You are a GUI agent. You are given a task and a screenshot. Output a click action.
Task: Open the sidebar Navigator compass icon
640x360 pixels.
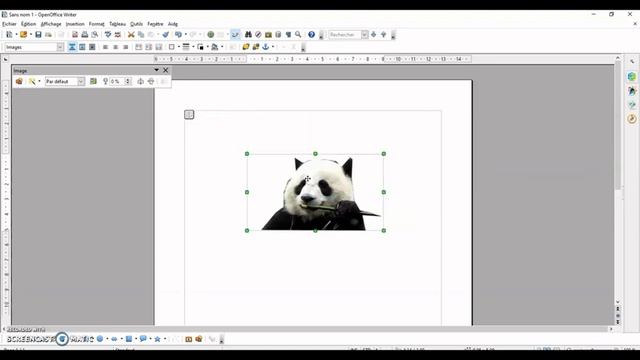632,119
